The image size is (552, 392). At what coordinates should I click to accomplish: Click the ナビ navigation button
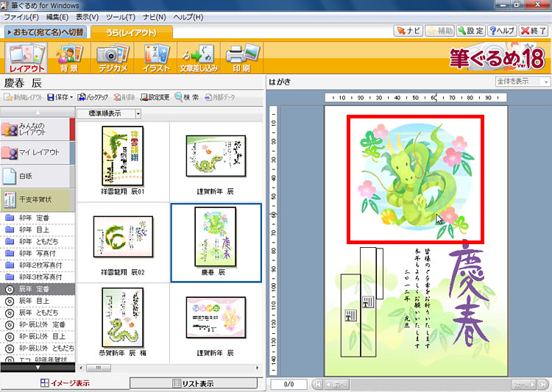(408, 31)
